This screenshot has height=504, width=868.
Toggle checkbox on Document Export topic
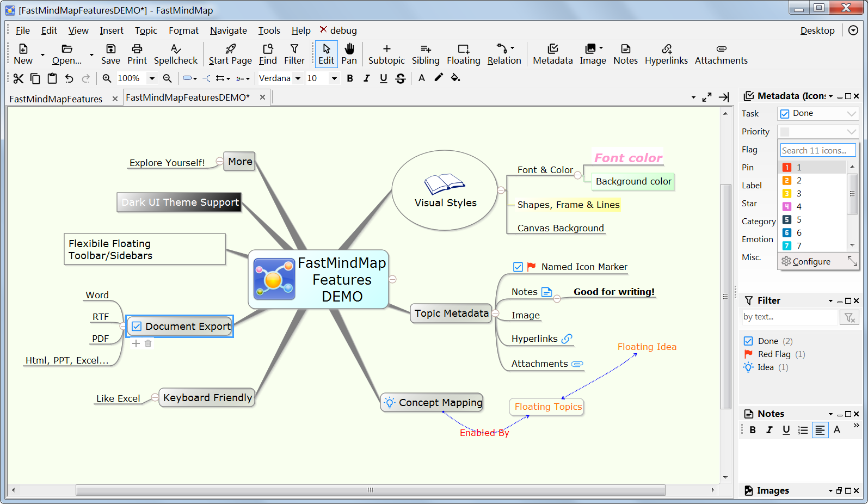click(137, 327)
